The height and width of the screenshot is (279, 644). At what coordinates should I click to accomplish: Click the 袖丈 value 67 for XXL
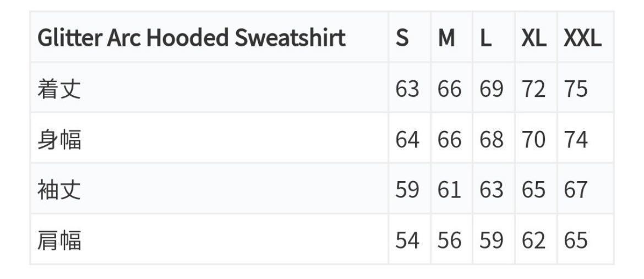tap(576, 190)
